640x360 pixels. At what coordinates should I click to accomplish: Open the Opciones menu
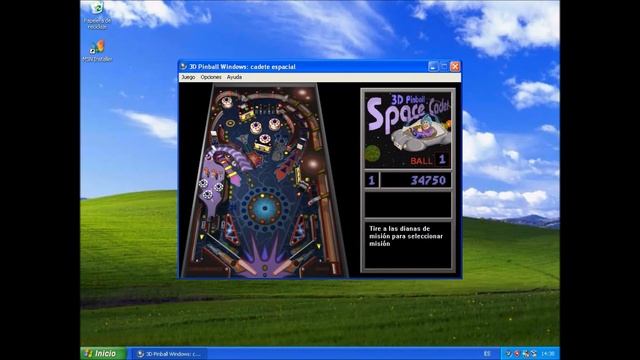click(x=211, y=77)
